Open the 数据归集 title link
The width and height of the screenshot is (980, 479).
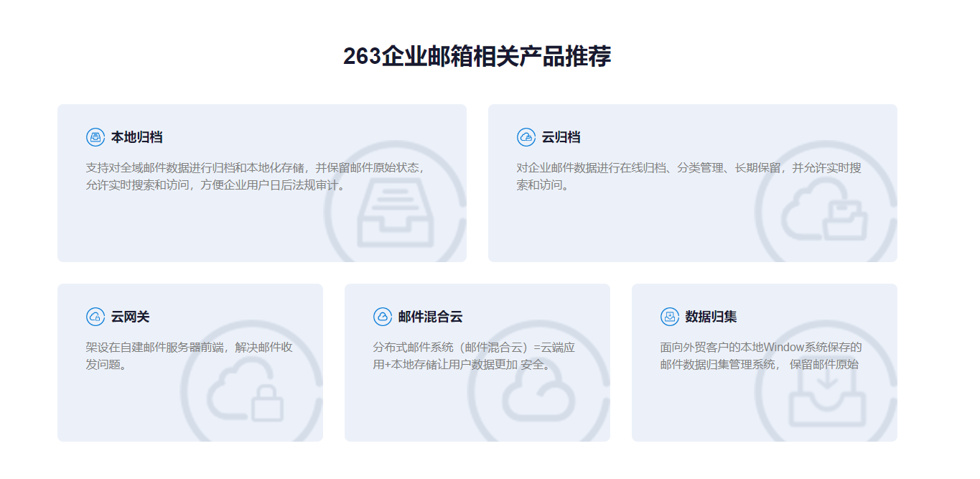711,317
